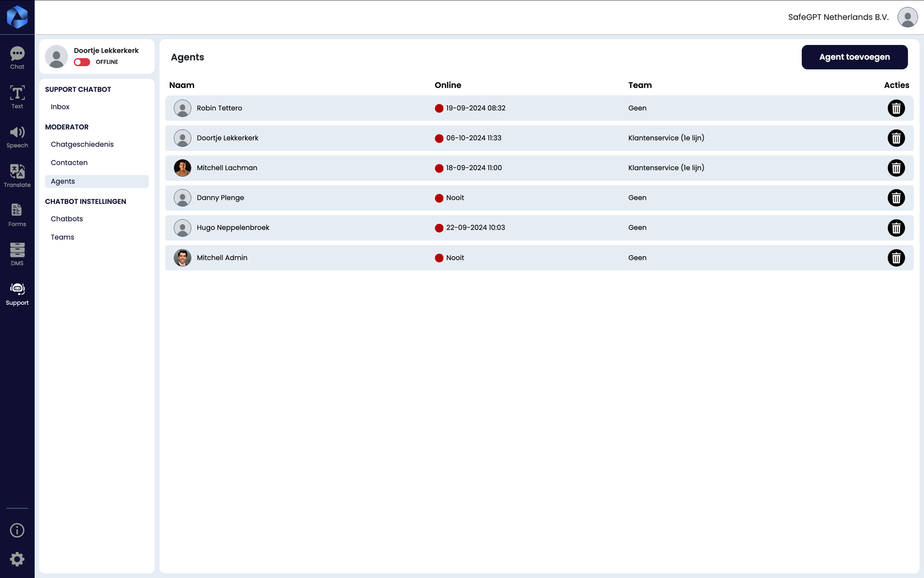Viewport: 924px width, 578px height.
Task: Open the Translate module icon
Action: pyautogui.click(x=17, y=176)
